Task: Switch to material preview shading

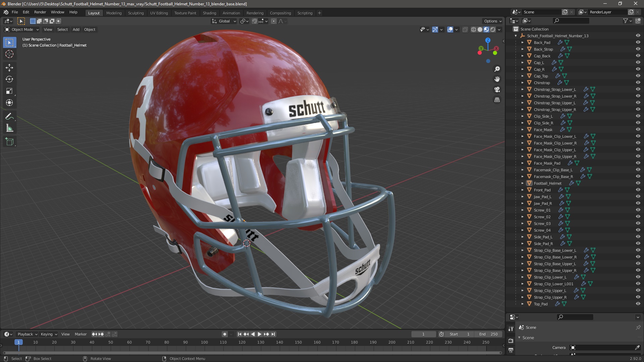Action: coord(486,29)
